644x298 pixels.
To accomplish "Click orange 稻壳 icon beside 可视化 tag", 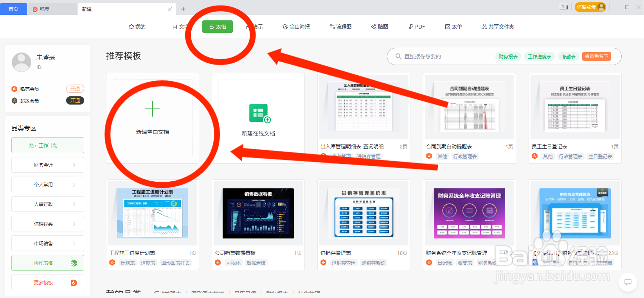I will coord(218,263).
